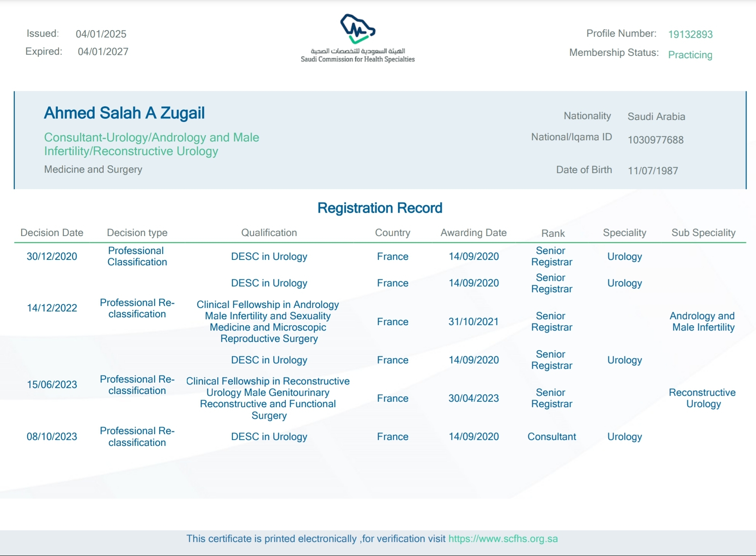The height and width of the screenshot is (556, 756).
Task: Click the Clinical Fellowship in Reconstructive Urology entry
Action: point(268,398)
